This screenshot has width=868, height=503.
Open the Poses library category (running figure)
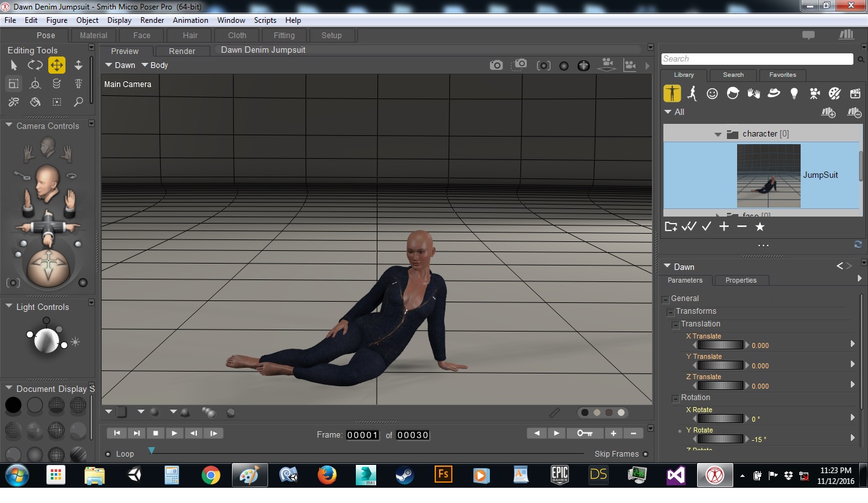(x=692, y=93)
